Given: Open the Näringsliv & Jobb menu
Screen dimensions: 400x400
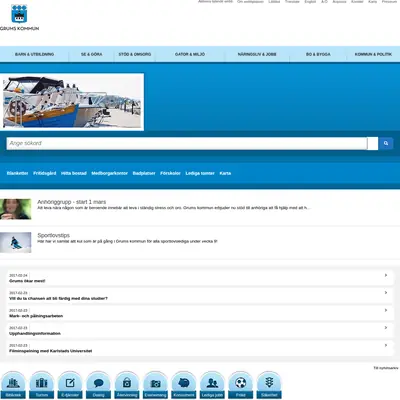Looking at the screenshot, I should 257,54.
